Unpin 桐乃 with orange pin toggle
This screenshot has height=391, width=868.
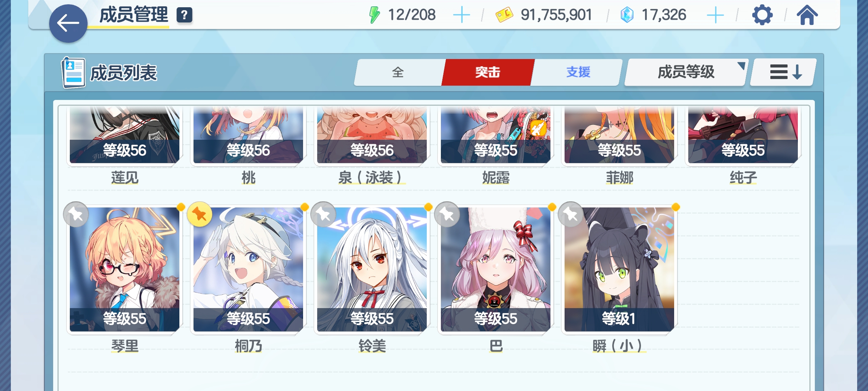tap(200, 215)
